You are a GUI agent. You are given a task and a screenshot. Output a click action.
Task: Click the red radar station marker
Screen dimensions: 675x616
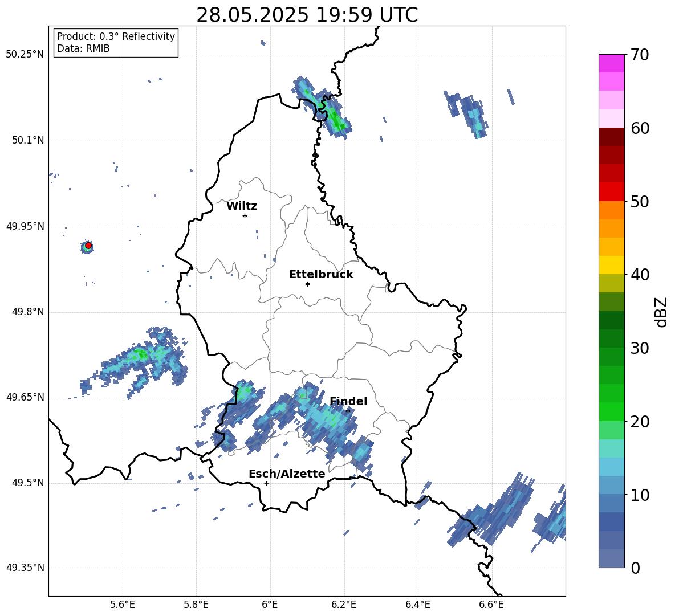88,246
